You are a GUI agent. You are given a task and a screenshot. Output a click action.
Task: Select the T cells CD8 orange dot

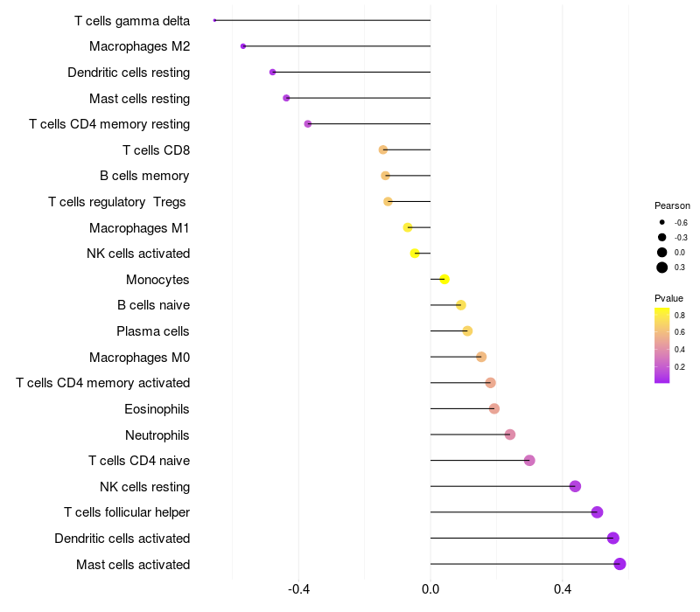pos(383,150)
